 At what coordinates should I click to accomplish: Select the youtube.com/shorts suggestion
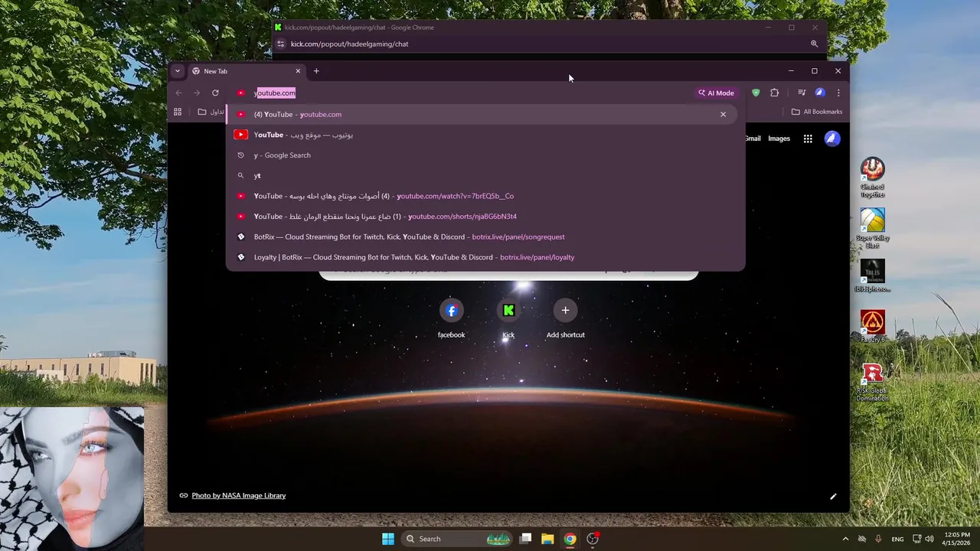[x=485, y=217]
